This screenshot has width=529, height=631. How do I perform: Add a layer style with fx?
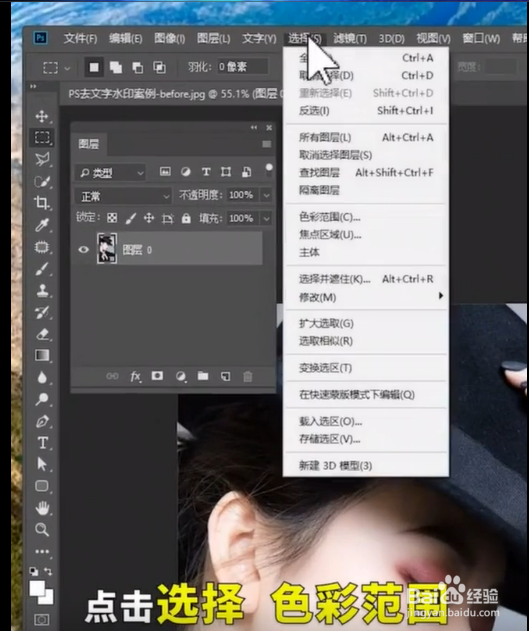click(x=135, y=377)
